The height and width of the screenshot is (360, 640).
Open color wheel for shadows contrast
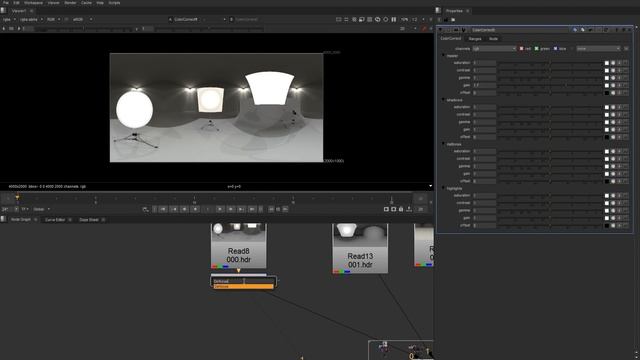(613, 115)
